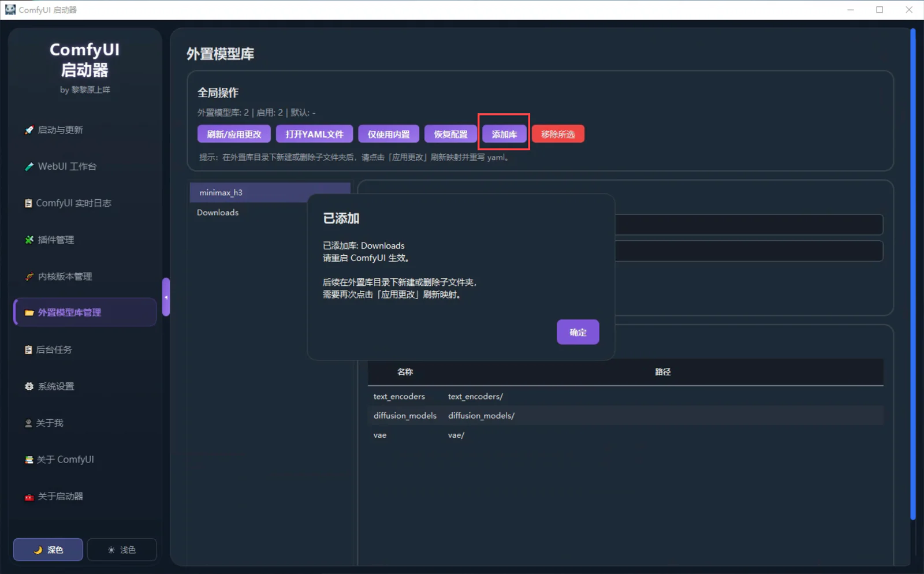Image resolution: width=924 pixels, height=574 pixels.
Task: Click the pen icon beside WebUI 工作台
Action: coord(29,166)
